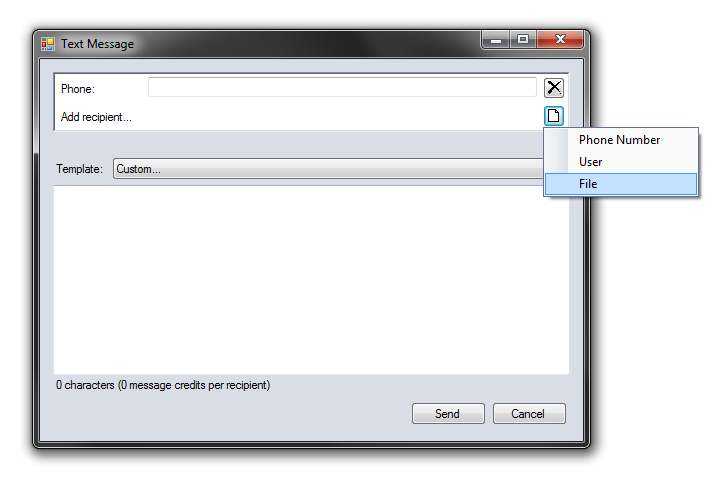Click the add recipient document icon

tap(553, 116)
